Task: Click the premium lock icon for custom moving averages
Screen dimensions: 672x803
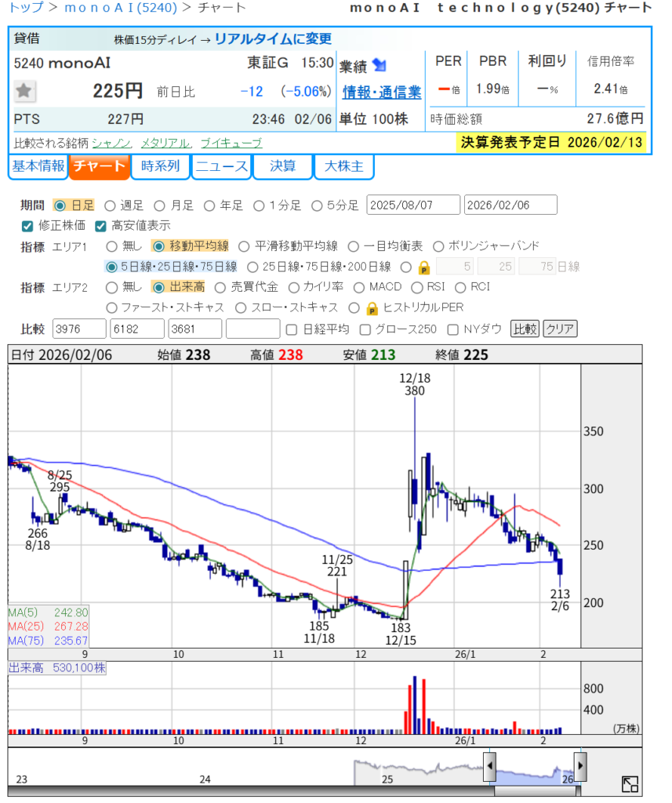Action: point(423,267)
